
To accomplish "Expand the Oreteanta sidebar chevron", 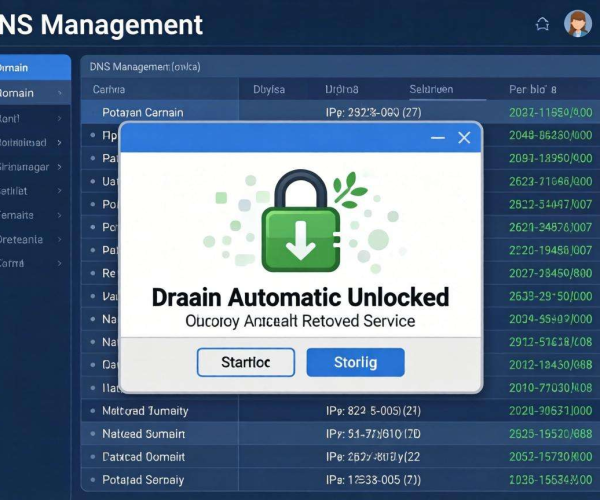I will point(60,239).
